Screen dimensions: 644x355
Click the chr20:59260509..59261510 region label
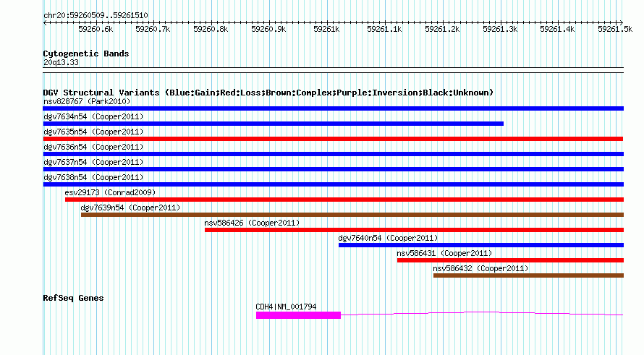click(x=96, y=16)
